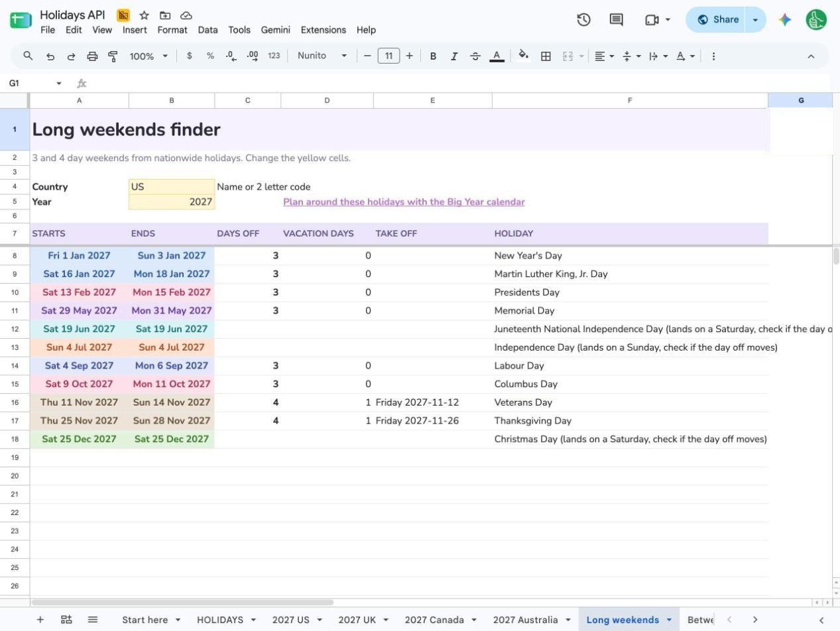This screenshot has width=840, height=631.
Task: Toggle bold formatting
Action: pos(433,56)
